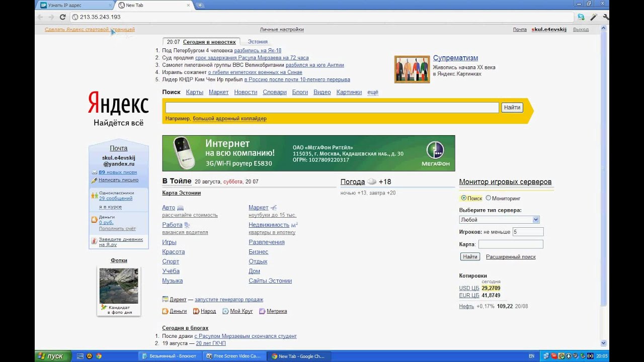Image resolution: width=644 pixels, height=362 pixels.
Task: Open a new tab with the plus button
Action: pyautogui.click(x=200, y=5)
